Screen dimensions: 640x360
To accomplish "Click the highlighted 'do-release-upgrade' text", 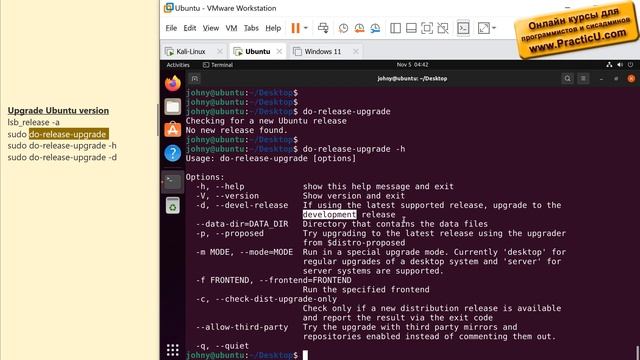I will [68, 134].
